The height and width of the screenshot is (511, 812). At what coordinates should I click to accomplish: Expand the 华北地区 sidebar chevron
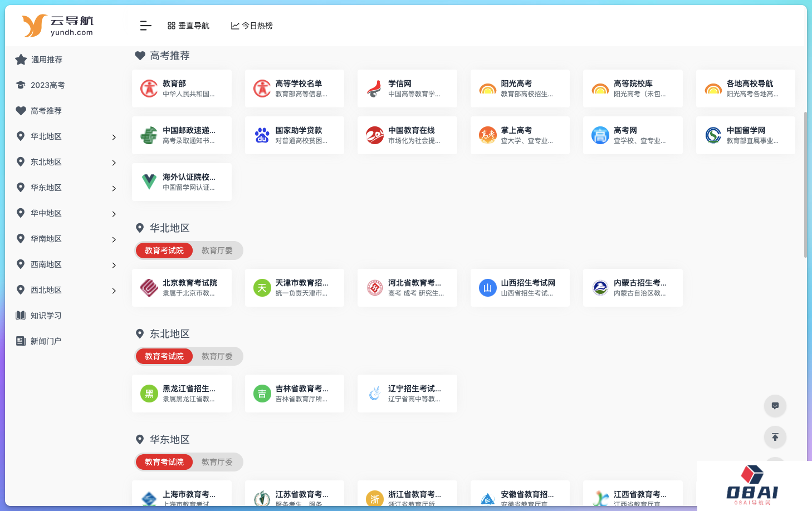click(114, 137)
